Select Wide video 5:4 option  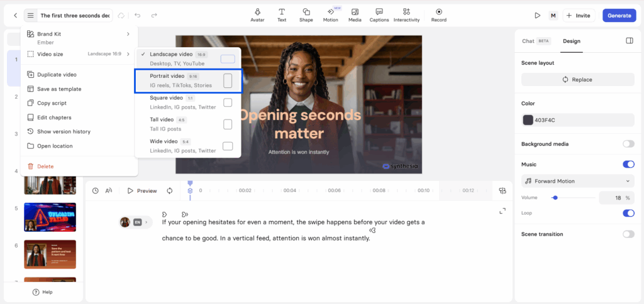pyautogui.click(x=188, y=146)
